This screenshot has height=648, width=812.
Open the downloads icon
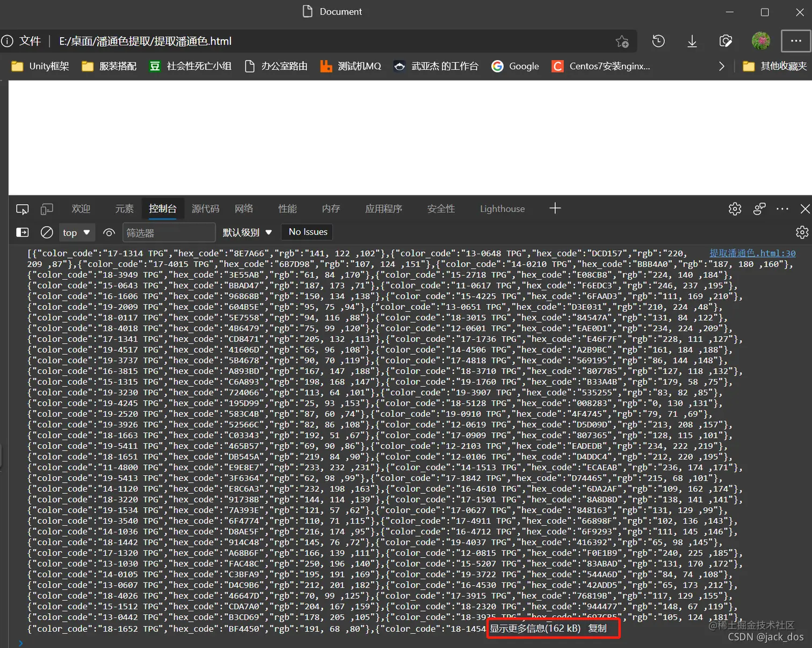point(692,41)
